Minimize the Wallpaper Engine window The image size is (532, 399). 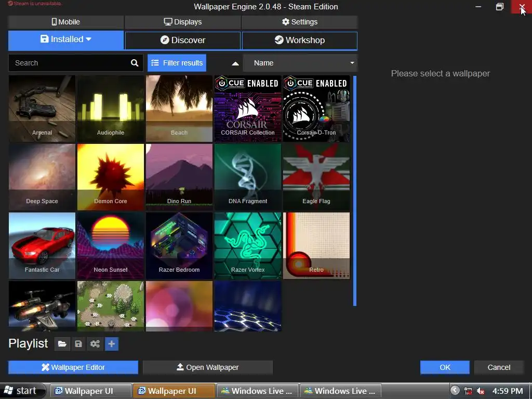(x=478, y=7)
